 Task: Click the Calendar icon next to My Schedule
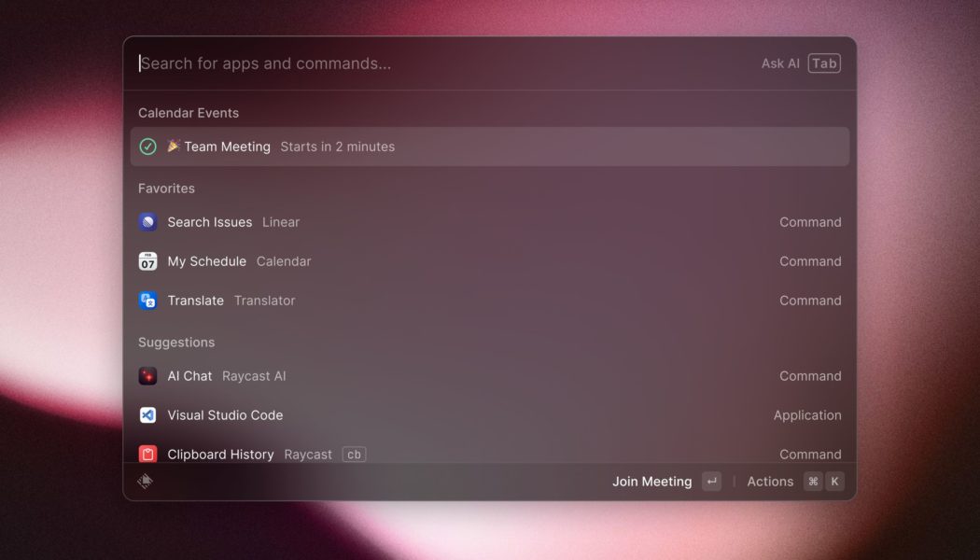click(148, 261)
